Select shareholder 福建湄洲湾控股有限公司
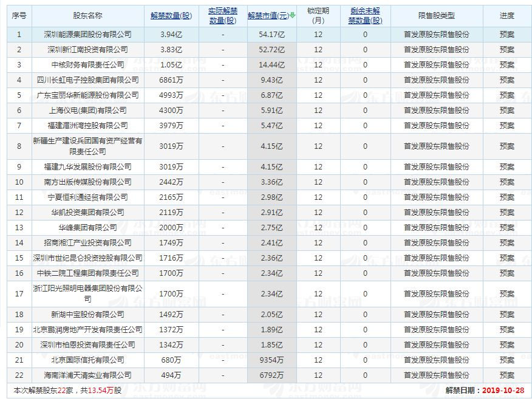 click(87, 126)
